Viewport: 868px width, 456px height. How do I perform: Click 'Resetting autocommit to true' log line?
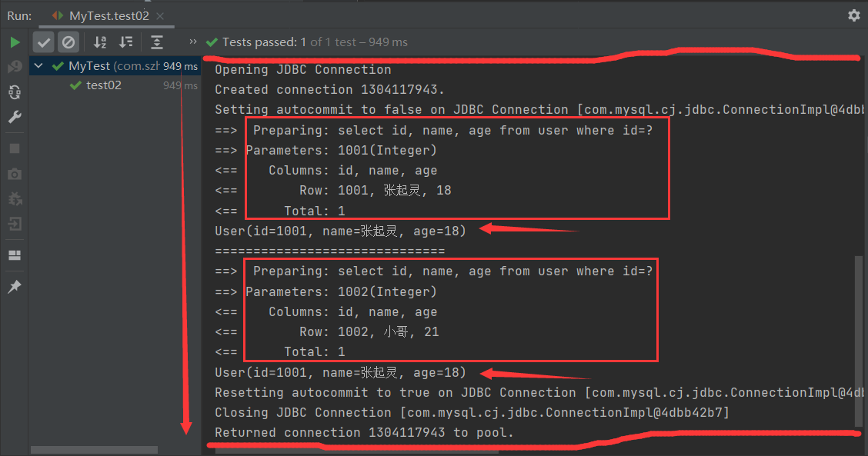pos(539,392)
